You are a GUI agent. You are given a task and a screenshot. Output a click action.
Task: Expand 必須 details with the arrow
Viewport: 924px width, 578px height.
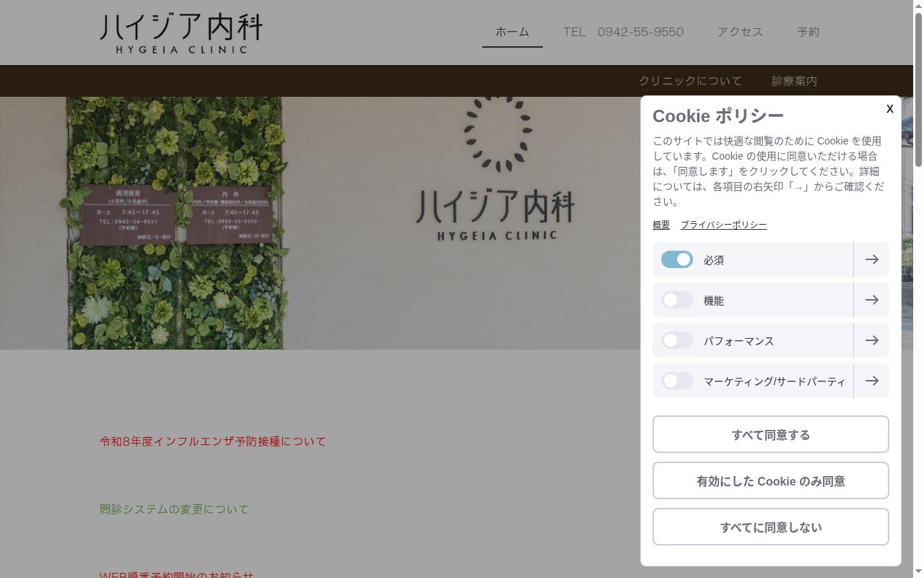click(x=871, y=259)
